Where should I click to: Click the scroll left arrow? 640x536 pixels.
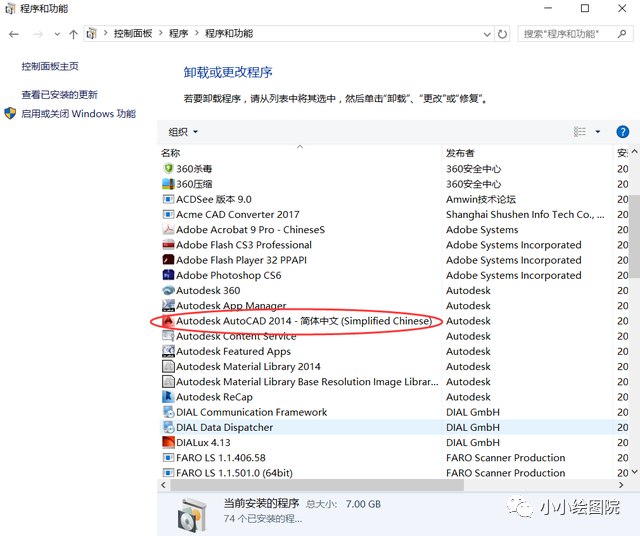pos(164,485)
